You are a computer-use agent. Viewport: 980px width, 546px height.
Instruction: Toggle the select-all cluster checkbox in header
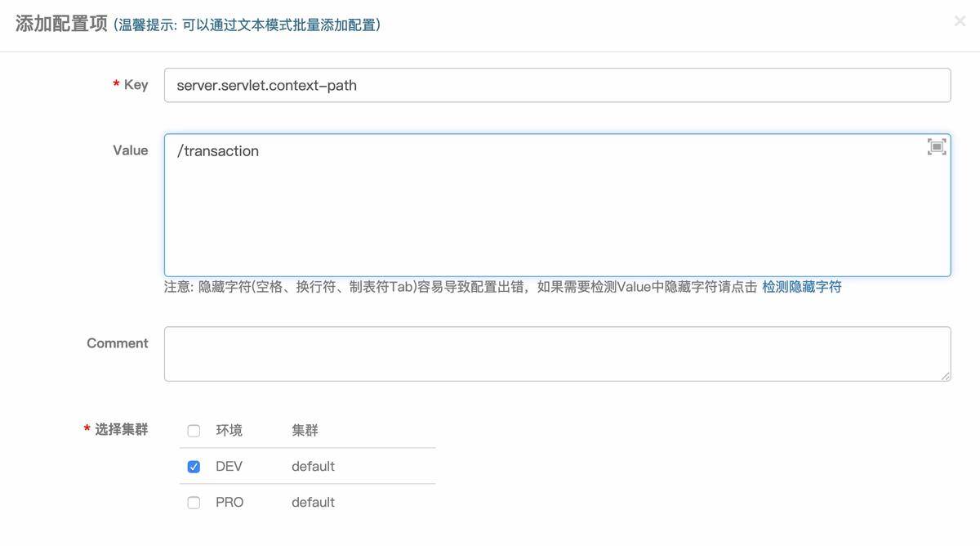193,429
